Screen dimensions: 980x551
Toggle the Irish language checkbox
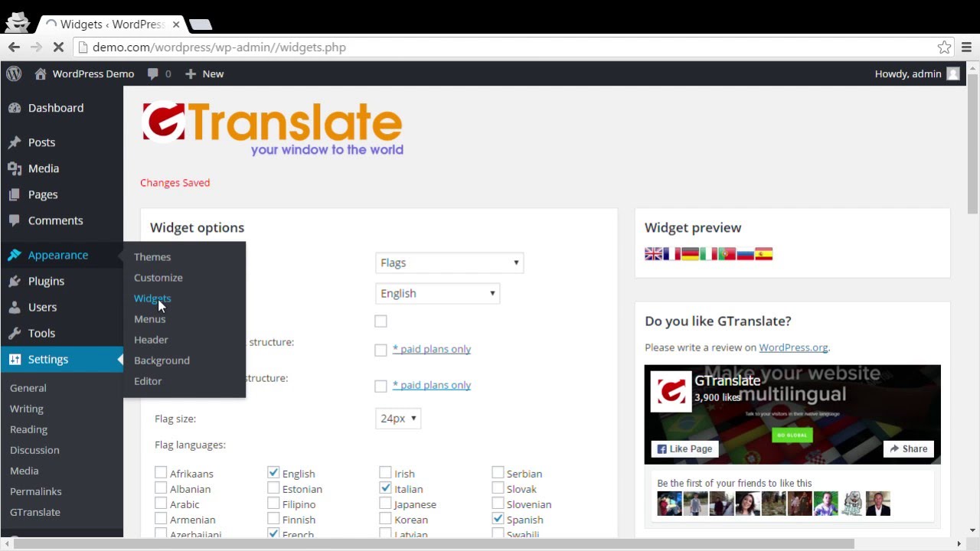pos(386,473)
